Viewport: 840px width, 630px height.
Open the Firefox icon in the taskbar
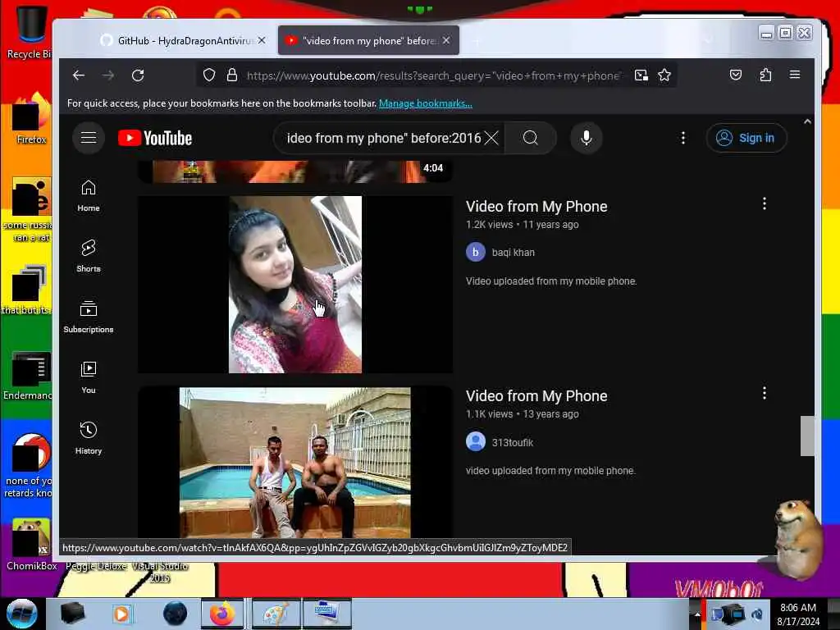(x=222, y=614)
